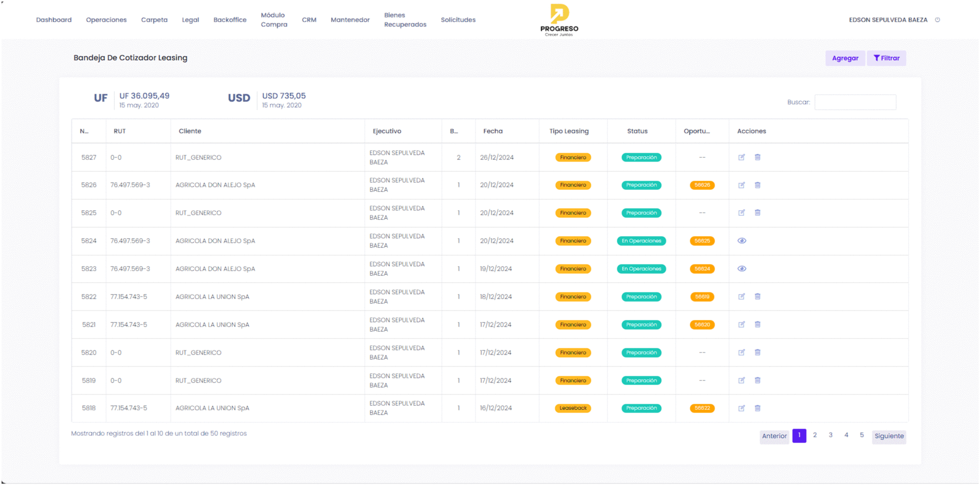The image size is (980, 485).
Task: Go to Siguiente page
Action: 889,436
